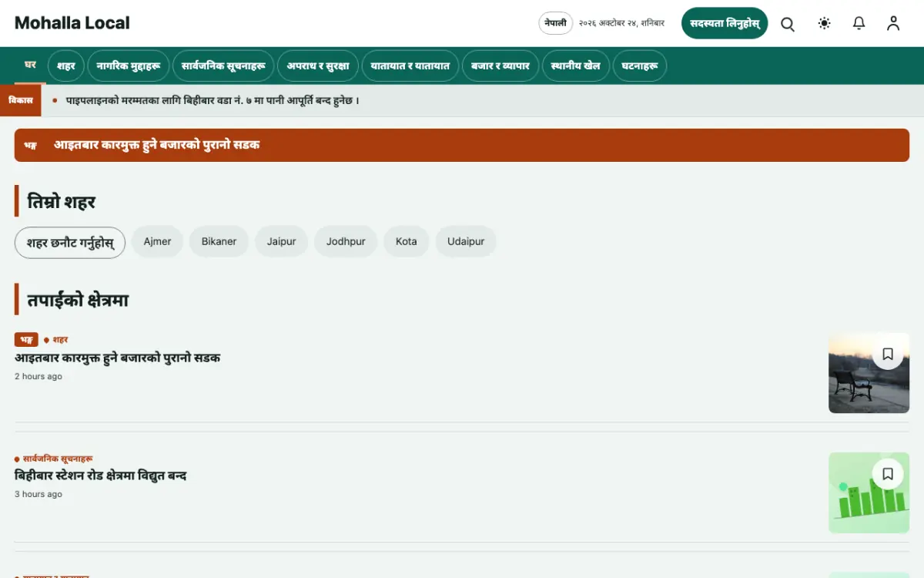This screenshot has height=578, width=924.
Task: Click the '2 hours ago' timestamp
Action: click(x=38, y=377)
